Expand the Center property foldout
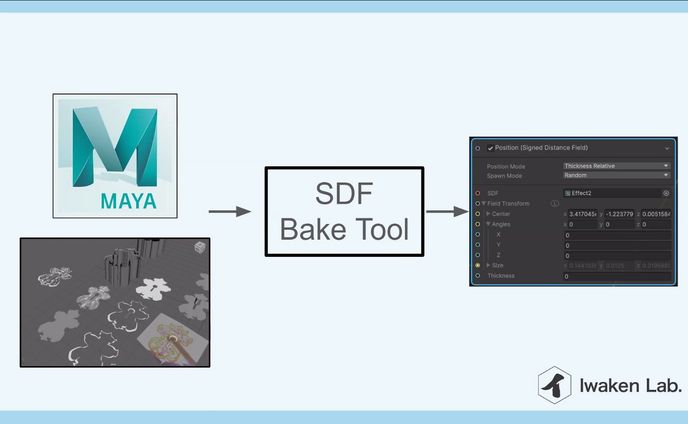 (x=488, y=214)
